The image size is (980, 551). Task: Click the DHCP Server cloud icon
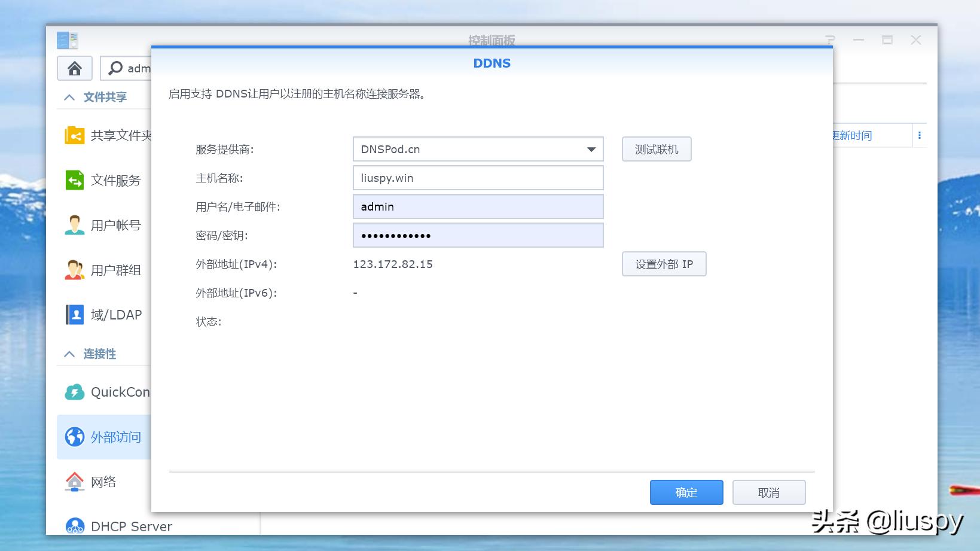pos(74,526)
